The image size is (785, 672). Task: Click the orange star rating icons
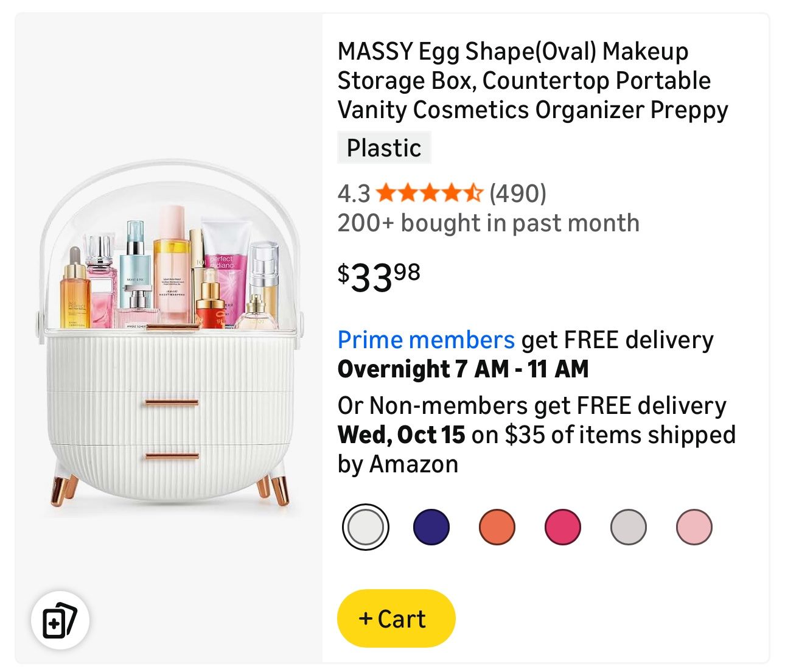click(429, 194)
